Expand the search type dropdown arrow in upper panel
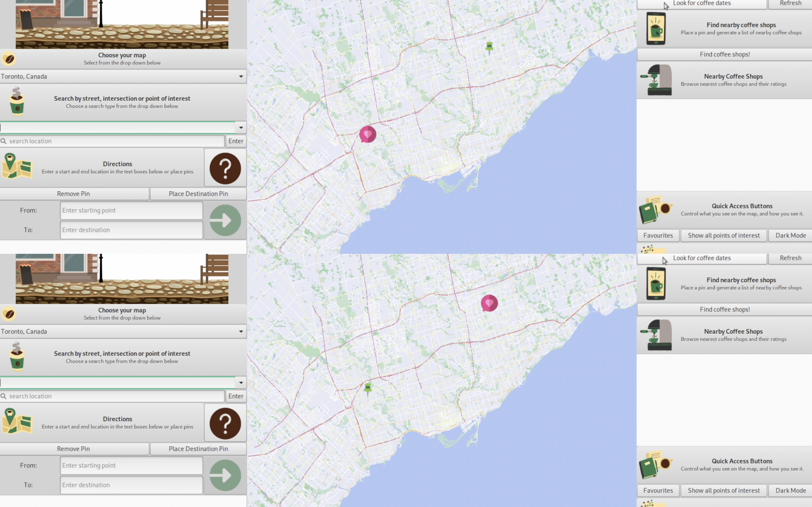The height and width of the screenshot is (507, 812). (241, 128)
